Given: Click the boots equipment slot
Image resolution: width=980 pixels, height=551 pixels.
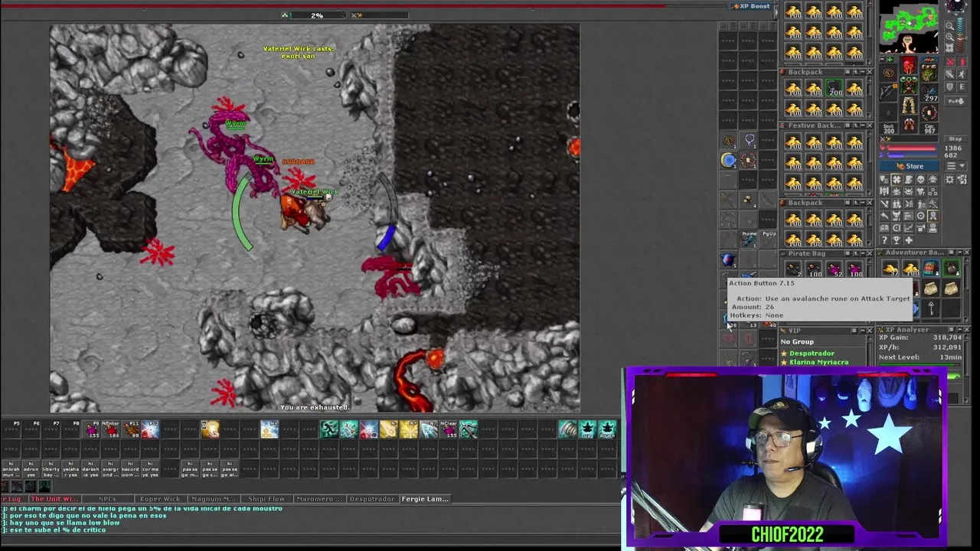Looking at the screenshot, I should [909, 124].
